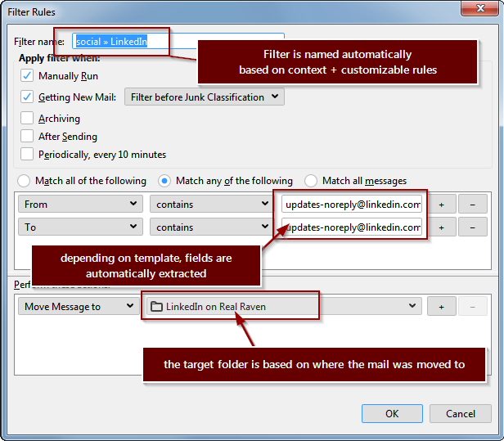
Task: Select Match all of the following
Action: click(24, 181)
